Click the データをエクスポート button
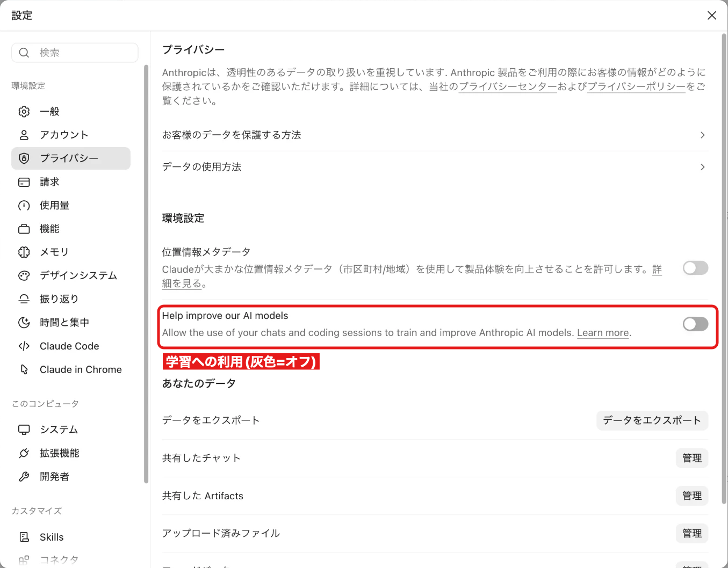Viewport: 728px width, 568px height. pyautogui.click(x=652, y=420)
